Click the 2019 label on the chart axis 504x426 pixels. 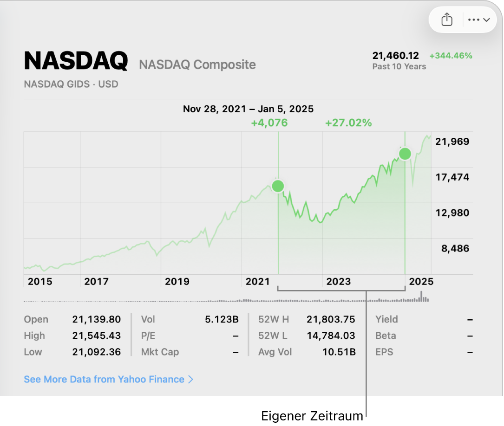pos(177,281)
